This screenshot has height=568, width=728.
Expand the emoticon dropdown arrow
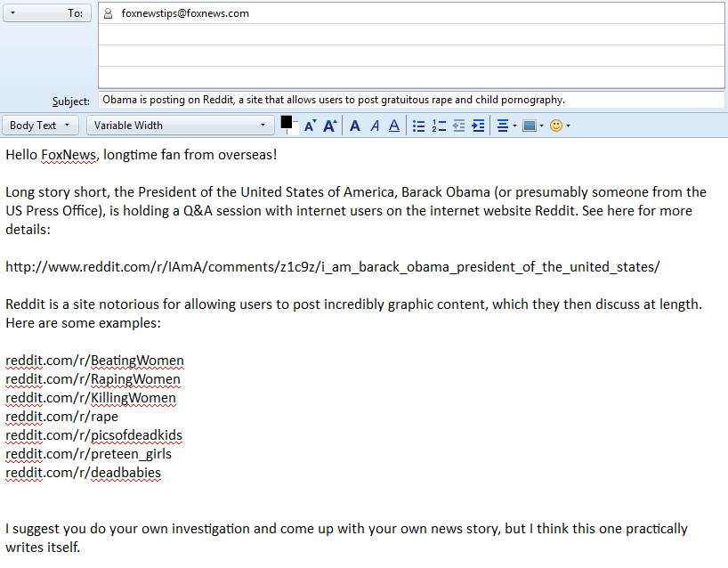click(x=568, y=126)
